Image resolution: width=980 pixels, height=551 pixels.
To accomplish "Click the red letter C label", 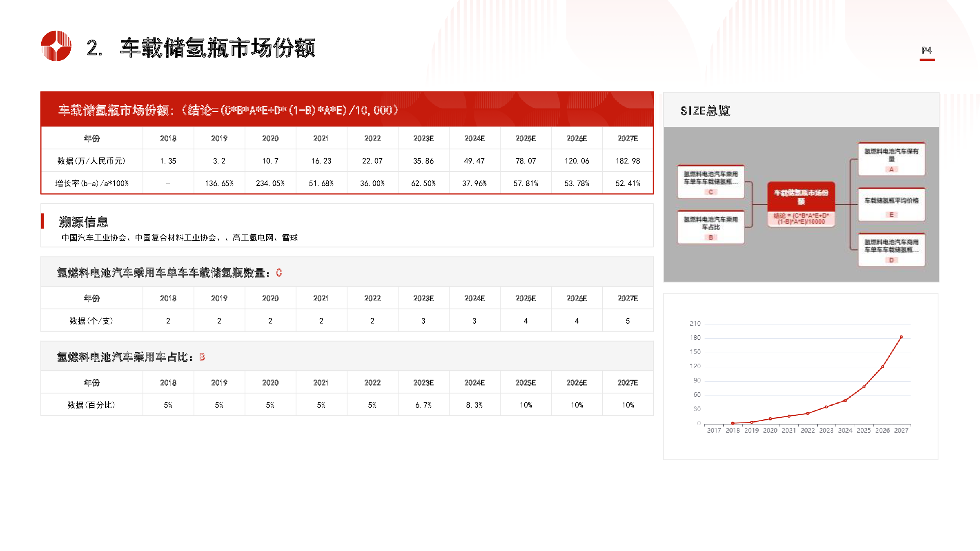I will tap(279, 273).
